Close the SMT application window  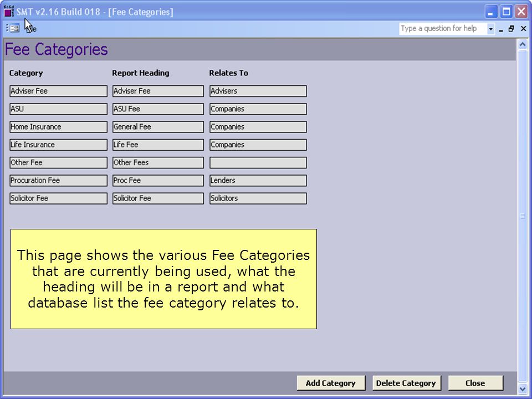(x=521, y=12)
